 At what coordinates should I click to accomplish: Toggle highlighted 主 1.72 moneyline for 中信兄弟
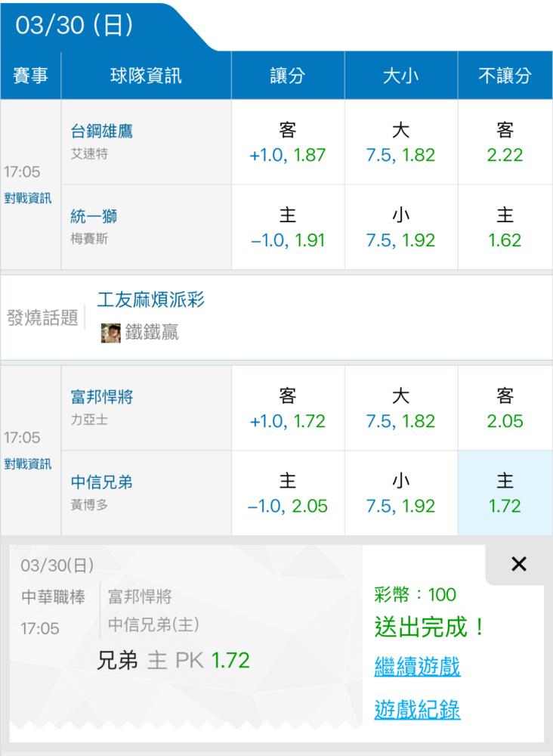505,493
